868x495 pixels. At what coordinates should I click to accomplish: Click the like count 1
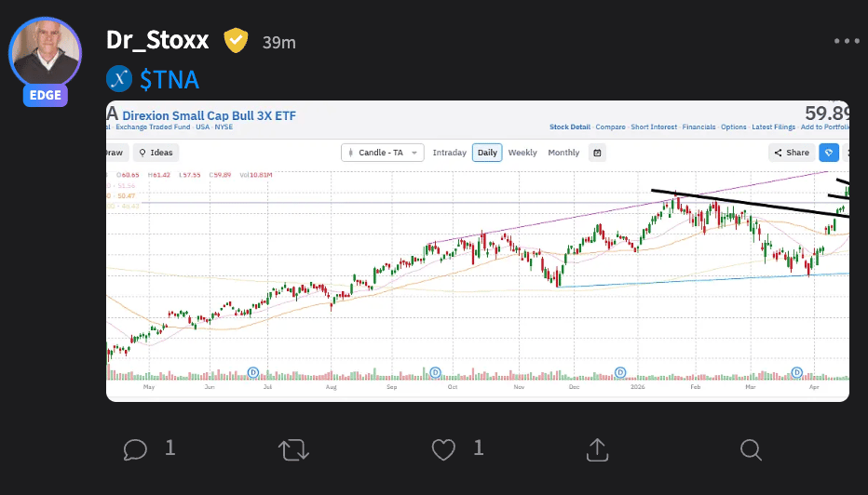479,448
